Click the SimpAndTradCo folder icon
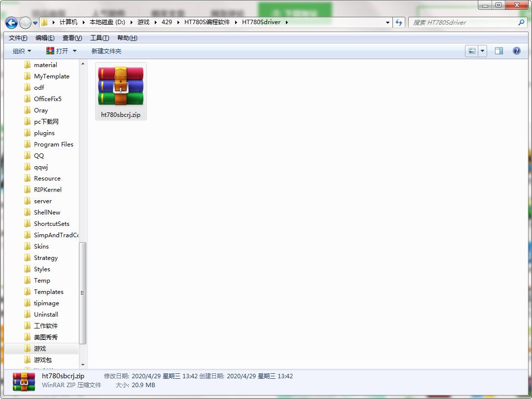Image resolution: width=532 pixels, height=399 pixels. pos(28,235)
